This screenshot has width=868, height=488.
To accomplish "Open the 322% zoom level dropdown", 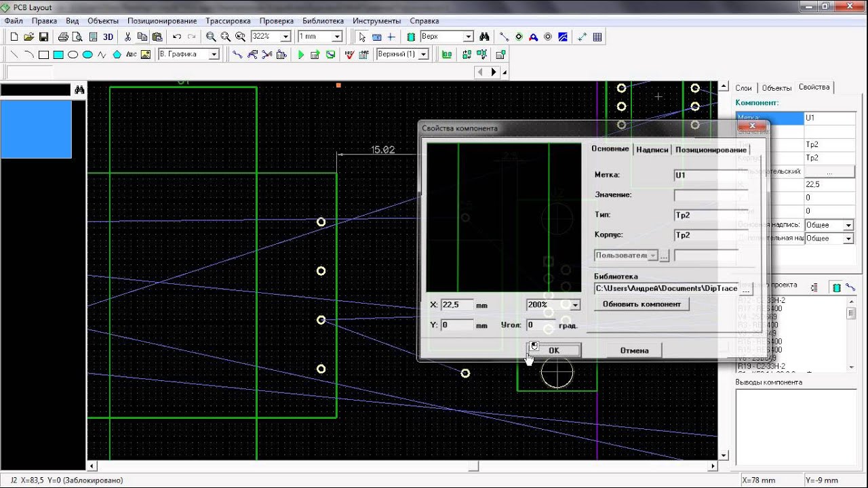I will point(285,37).
